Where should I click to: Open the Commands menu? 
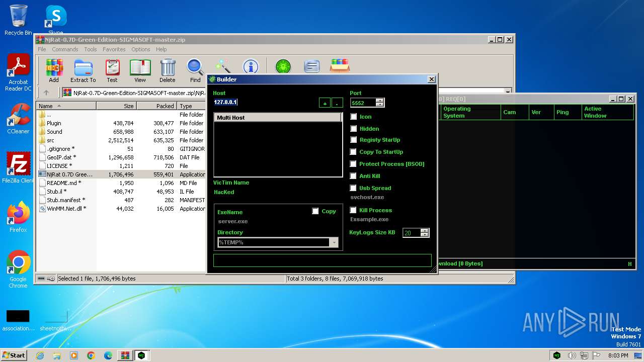(x=65, y=49)
